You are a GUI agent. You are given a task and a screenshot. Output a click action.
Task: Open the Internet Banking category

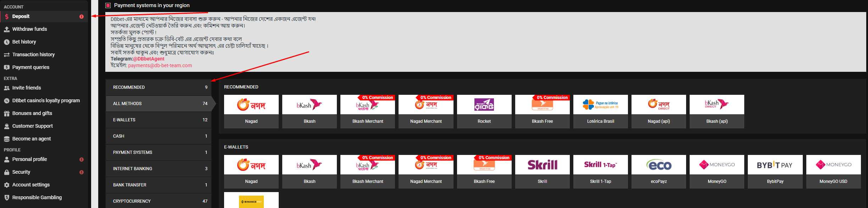pos(158,169)
